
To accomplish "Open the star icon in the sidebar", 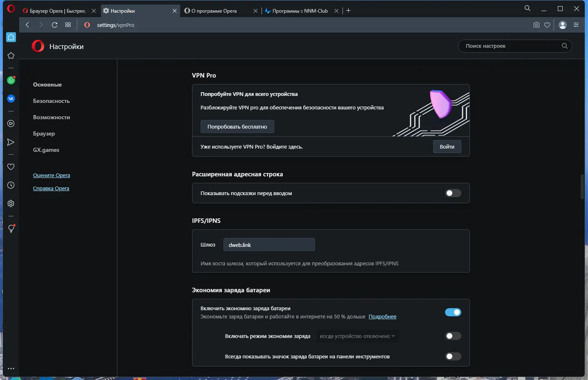I will pyautogui.click(x=11, y=56).
